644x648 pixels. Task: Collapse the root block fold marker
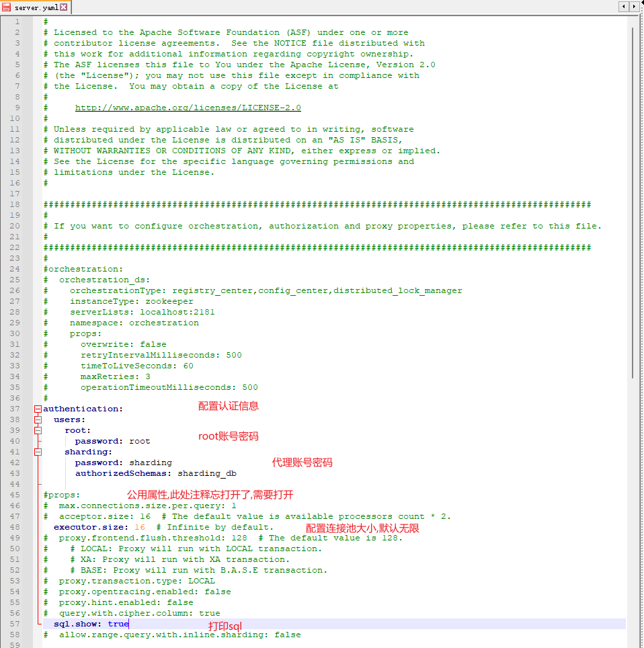point(38,430)
